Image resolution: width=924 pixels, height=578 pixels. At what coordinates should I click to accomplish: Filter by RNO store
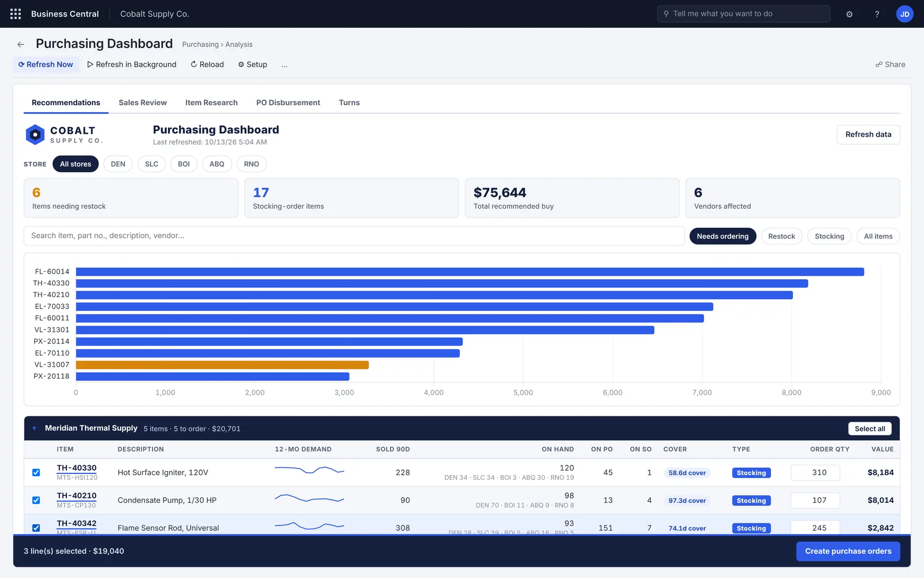251,164
